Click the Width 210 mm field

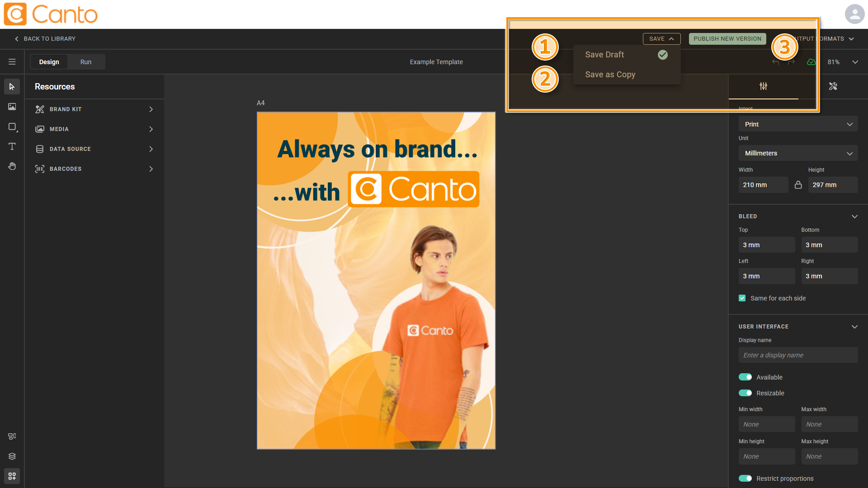763,185
